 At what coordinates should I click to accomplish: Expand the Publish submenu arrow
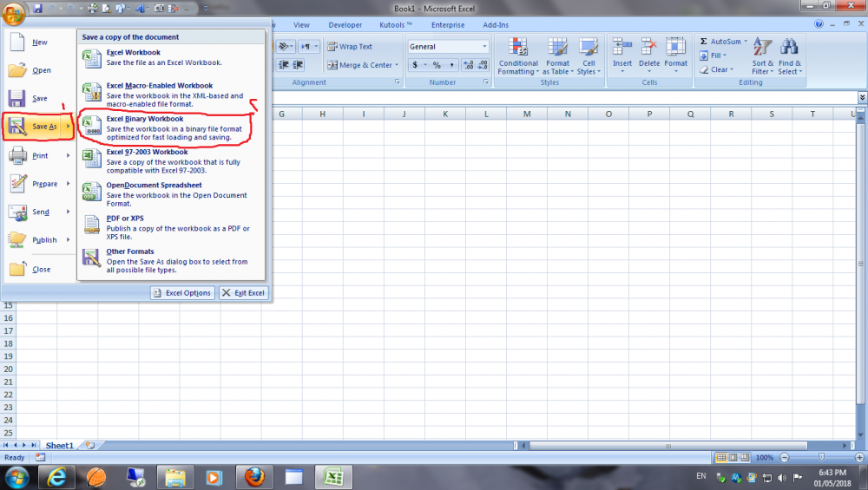pos(69,240)
